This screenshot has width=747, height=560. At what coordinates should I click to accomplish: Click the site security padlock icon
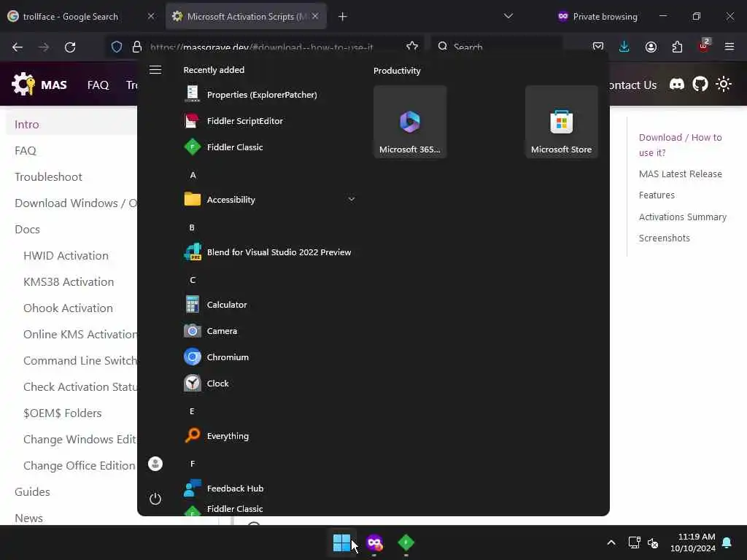pyautogui.click(x=137, y=47)
